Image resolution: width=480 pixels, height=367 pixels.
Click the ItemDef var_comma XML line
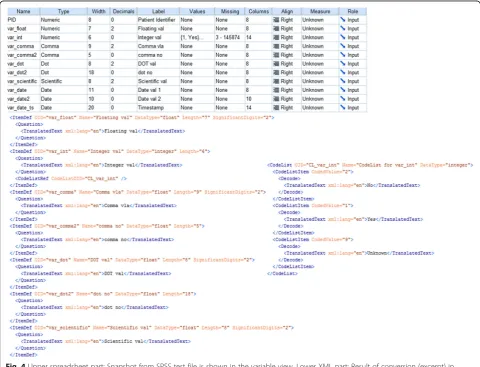point(138,192)
